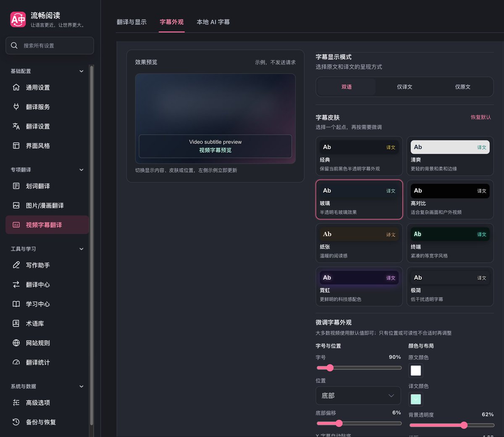The image size is (504, 437).
Task: Click the translate icon for 翻译设置
Action: tap(16, 126)
